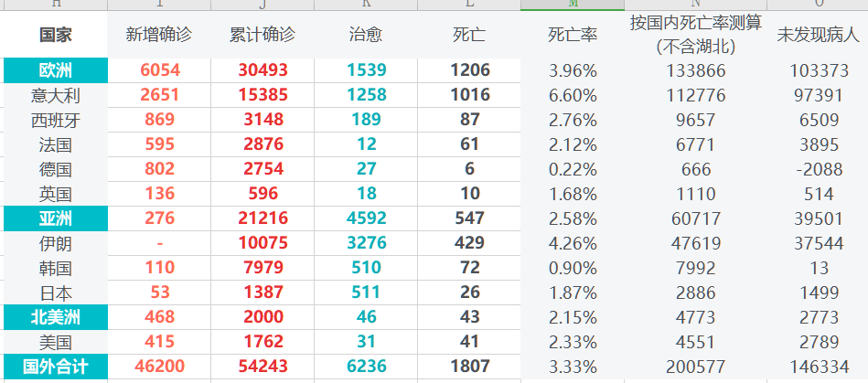
Task: Select Spain cured value 189
Action: pyautogui.click(x=366, y=120)
